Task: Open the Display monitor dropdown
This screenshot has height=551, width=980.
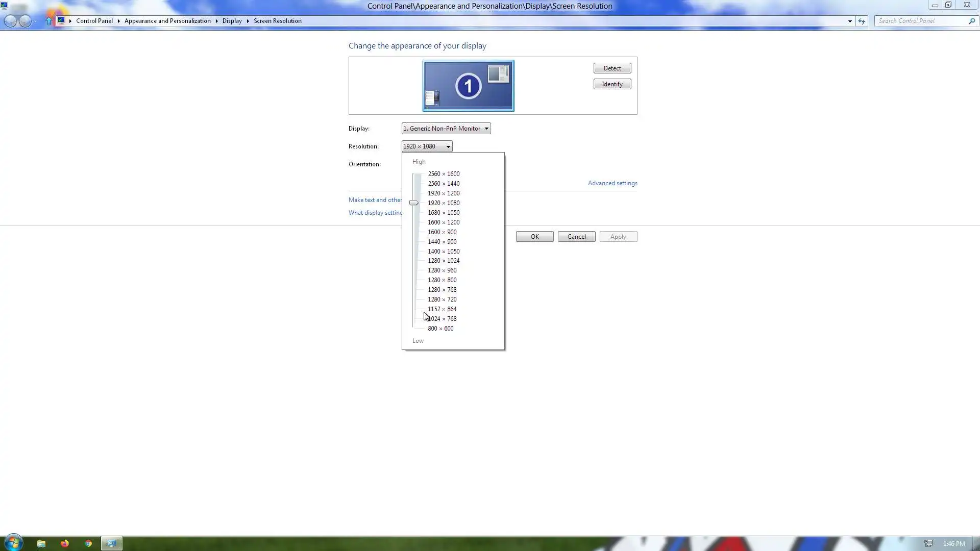Action: (x=446, y=129)
